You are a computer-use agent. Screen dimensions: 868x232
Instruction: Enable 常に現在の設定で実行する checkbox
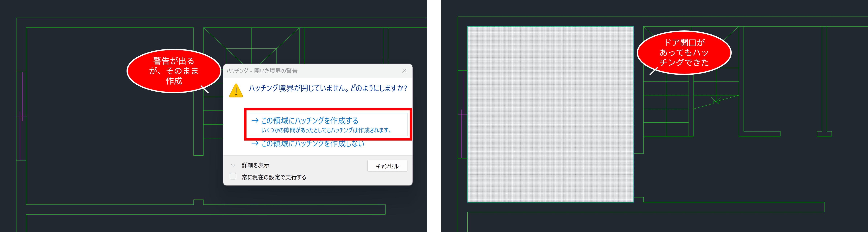click(x=233, y=177)
